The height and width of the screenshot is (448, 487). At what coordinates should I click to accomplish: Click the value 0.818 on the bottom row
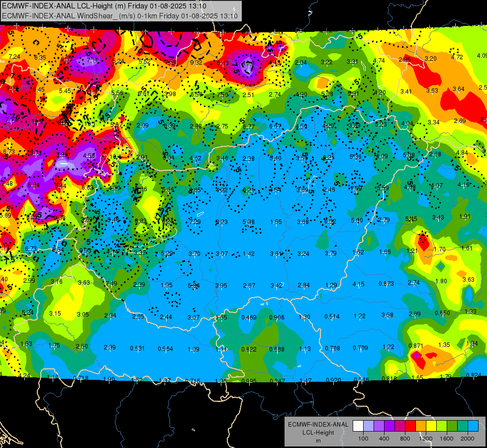click(389, 379)
